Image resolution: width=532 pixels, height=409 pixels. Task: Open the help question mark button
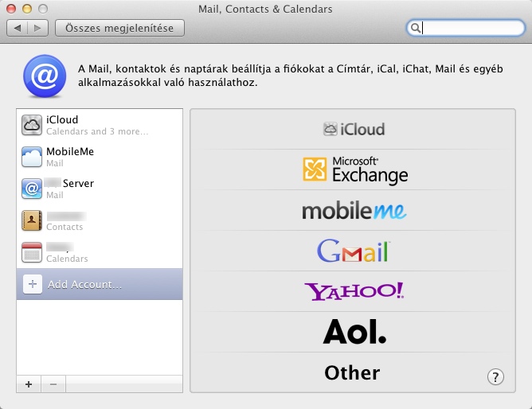(x=495, y=376)
